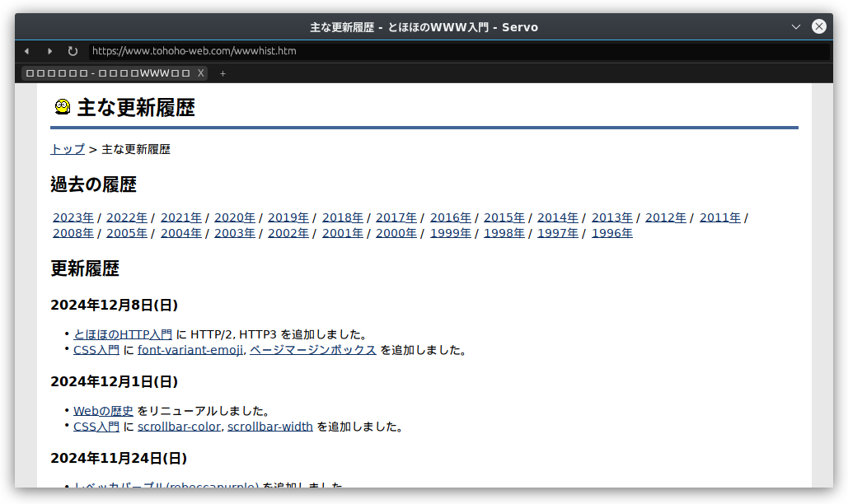Viewport: 848px width, 504px height.
Task: Open the 2022年 history link
Action: point(127,217)
